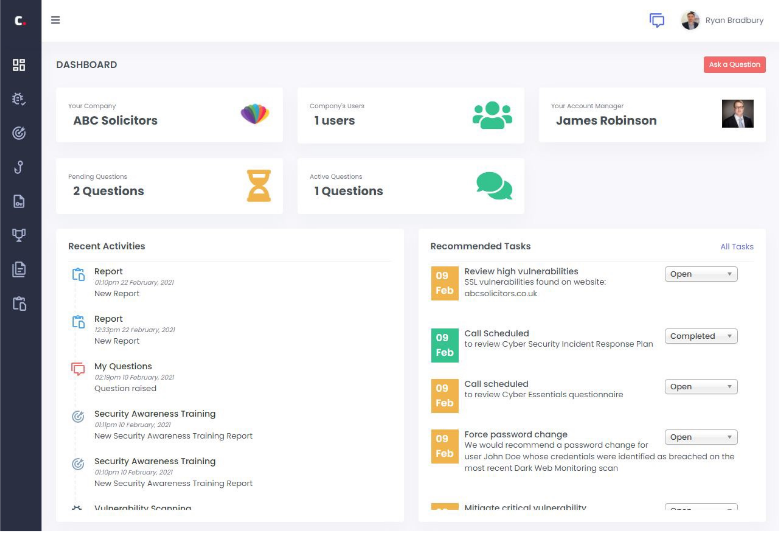
Task: Click target icon of 01:11pm Security Awareness Training
Action: pos(78,416)
